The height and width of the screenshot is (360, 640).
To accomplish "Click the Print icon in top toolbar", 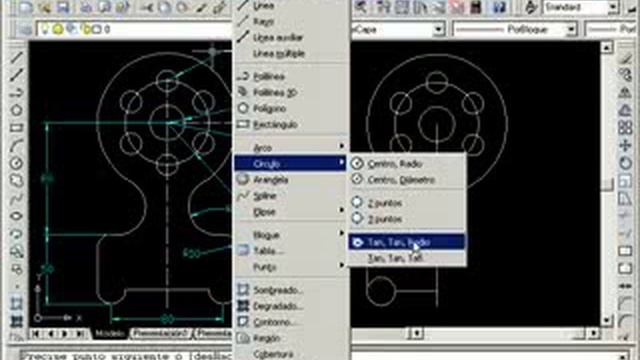I will (x=86, y=7).
